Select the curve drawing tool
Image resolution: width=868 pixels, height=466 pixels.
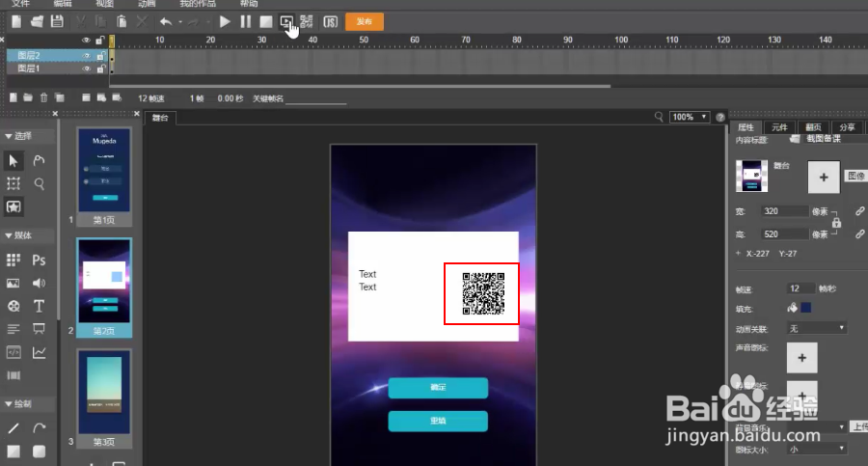coord(39,427)
